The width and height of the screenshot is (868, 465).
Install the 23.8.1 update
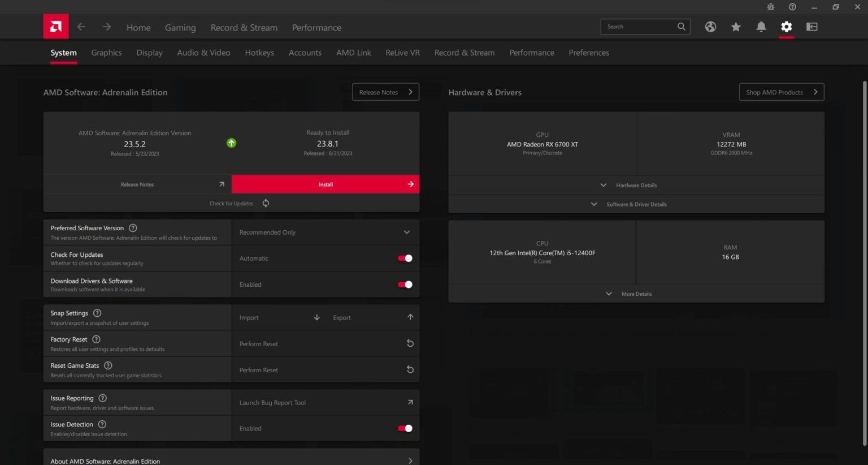[x=325, y=184]
